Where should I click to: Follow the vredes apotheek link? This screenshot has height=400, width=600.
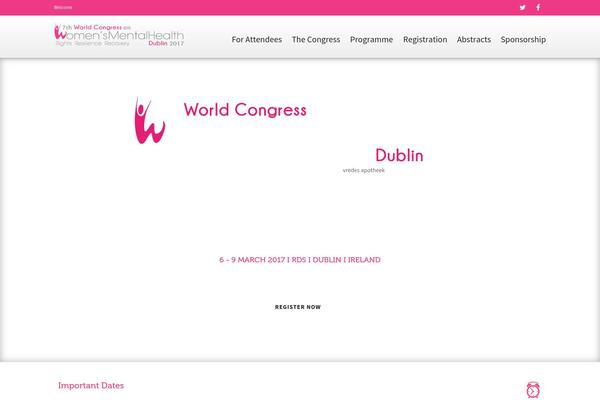coord(363,171)
